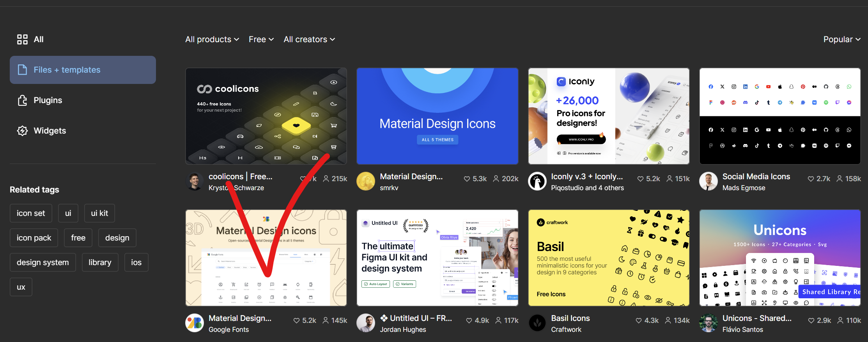Viewport: 868px width, 342px height.
Task: Open Piqostudio and 4 others creators
Action: (587, 188)
